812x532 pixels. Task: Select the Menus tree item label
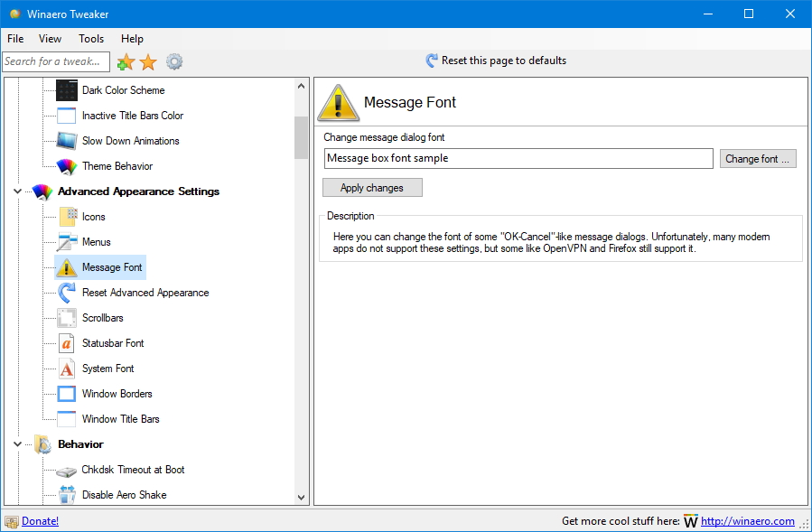tap(97, 242)
